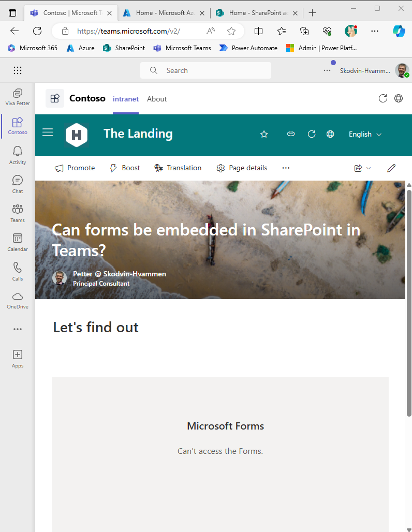Open Admin Power Platform bookmark
The height and width of the screenshot is (532, 412).
pos(322,48)
